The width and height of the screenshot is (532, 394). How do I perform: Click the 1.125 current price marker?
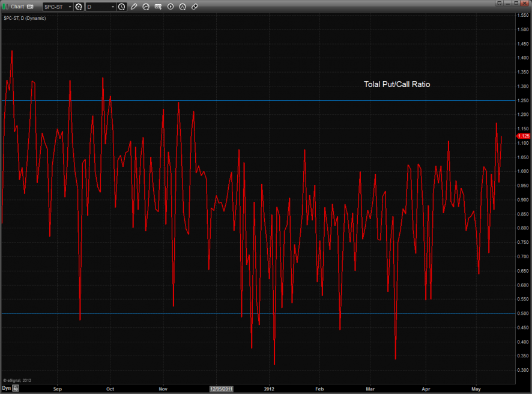point(523,136)
